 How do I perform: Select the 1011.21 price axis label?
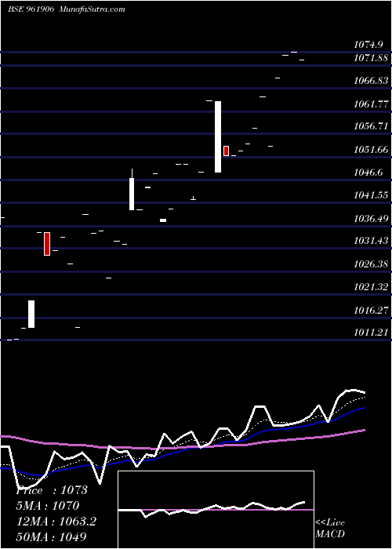pyautogui.click(x=371, y=333)
